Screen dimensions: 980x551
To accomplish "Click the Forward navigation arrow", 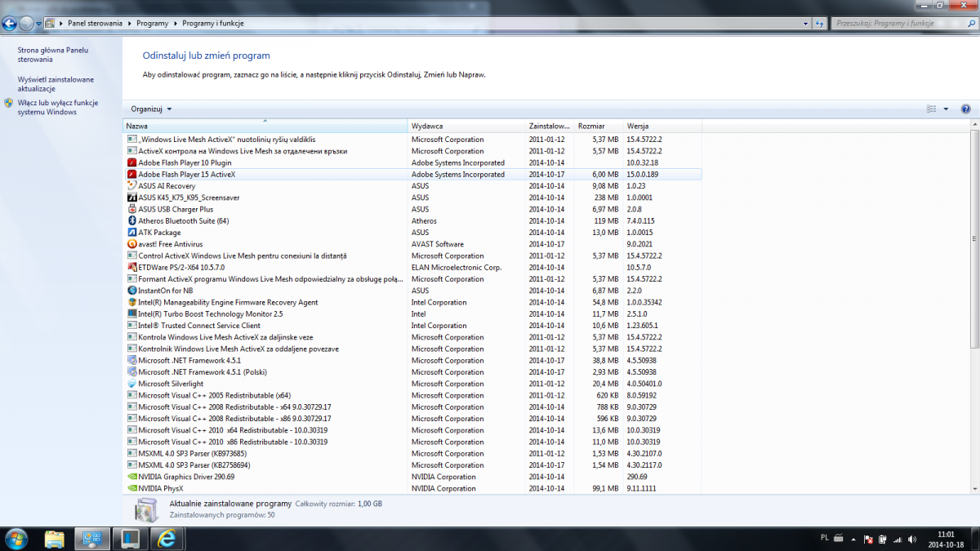I will click(x=26, y=24).
